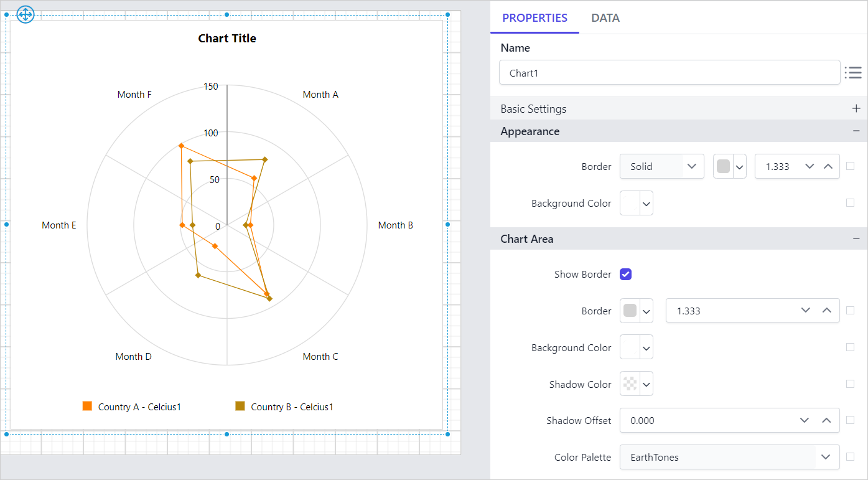Collapse the Chart Area section header
Viewport: 868px width, 480px height.
679,238
